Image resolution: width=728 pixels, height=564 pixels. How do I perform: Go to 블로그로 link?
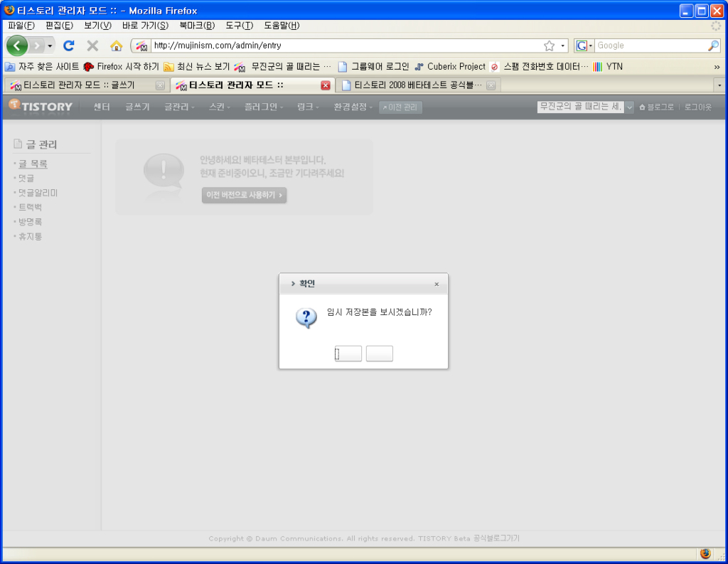coord(656,107)
